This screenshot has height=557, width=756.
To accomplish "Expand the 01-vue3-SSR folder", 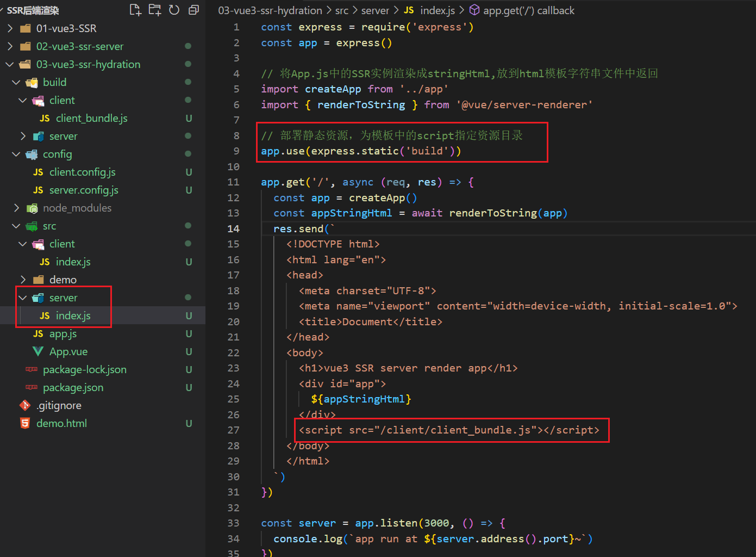I will point(10,28).
